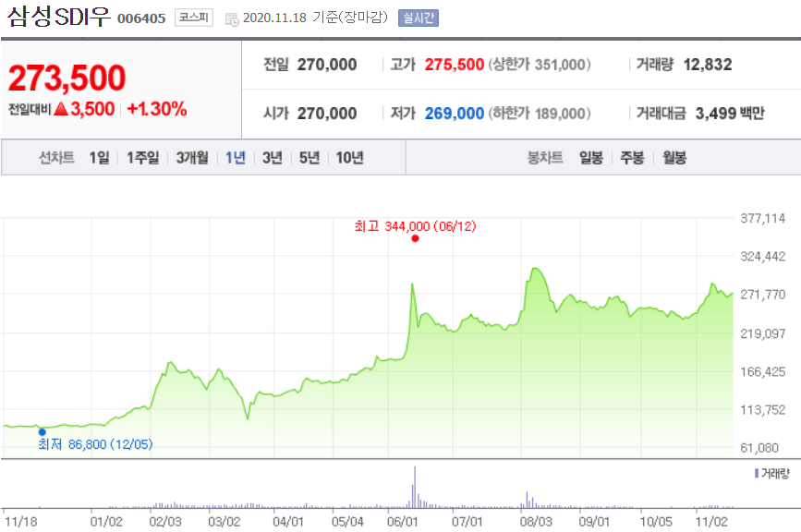Image resolution: width=801 pixels, height=532 pixels.
Task: Click the blue 최저 86,800 low marker dot
Action: click(x=42, y=432)
